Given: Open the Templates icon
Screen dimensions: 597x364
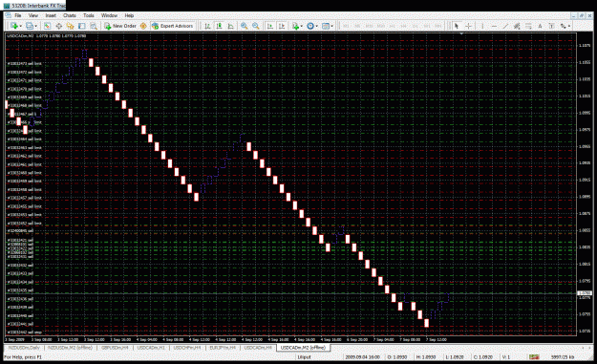Looking at the screenshot, I should (326, 26).
